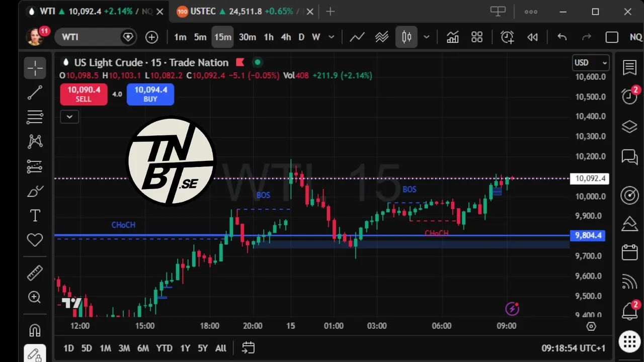Set the date range to 1M
The image size is (644, 362).
coord(105,348)
